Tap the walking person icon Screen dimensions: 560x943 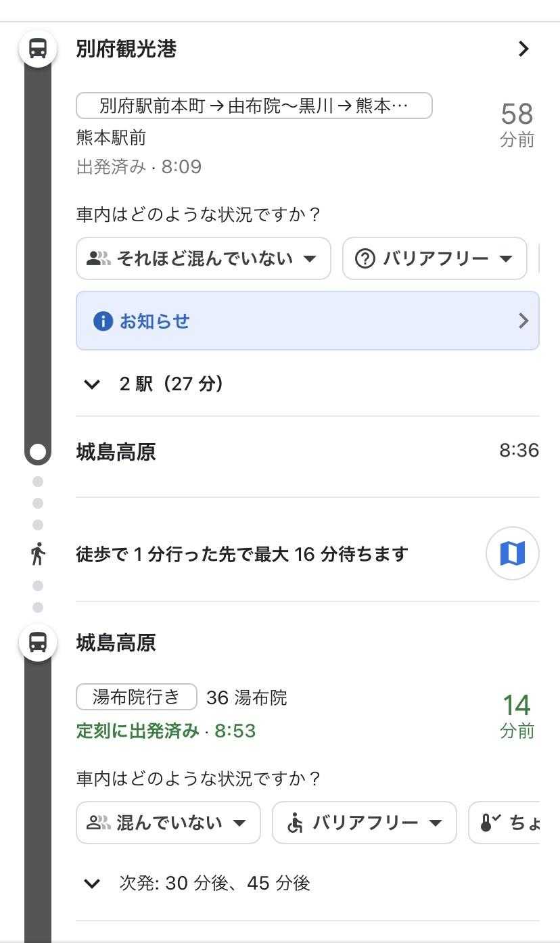tap(38, 554)
